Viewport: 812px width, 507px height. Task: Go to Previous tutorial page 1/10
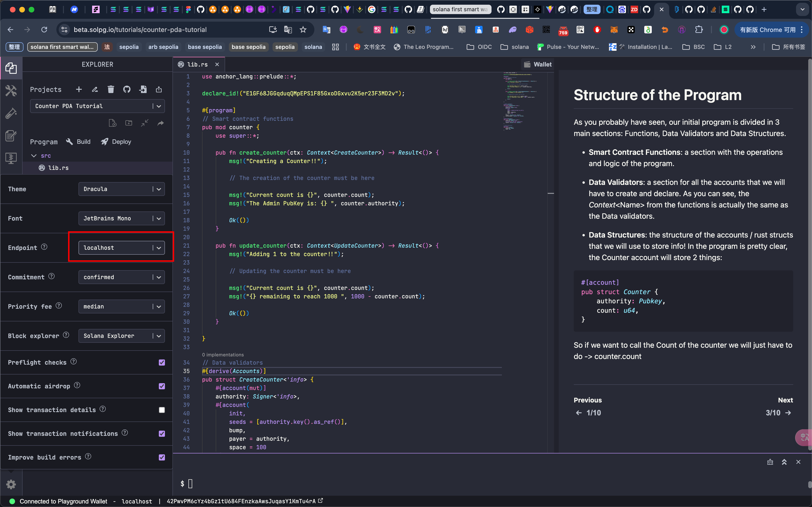coord(588,413)
